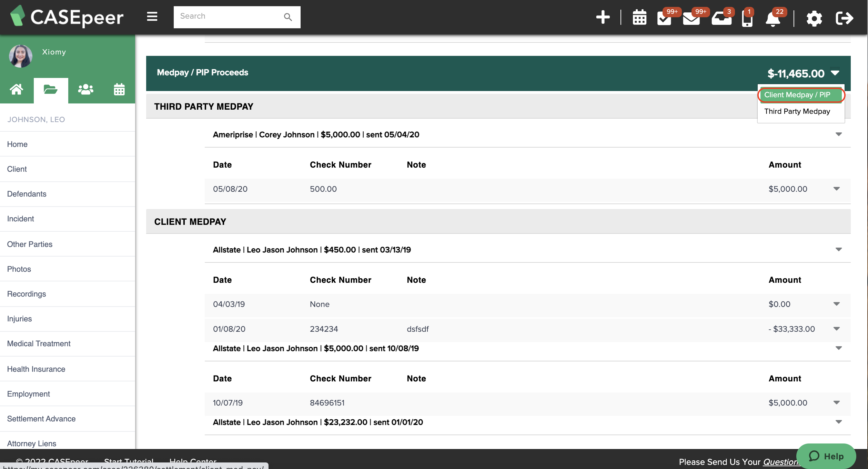Open the Settlement Advance sidebar item
This screenshot has width=868, height=469.
(68, 419)
